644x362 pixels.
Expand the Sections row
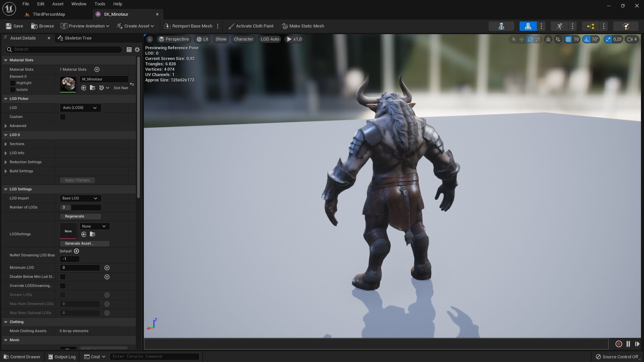tap(6, 144)
